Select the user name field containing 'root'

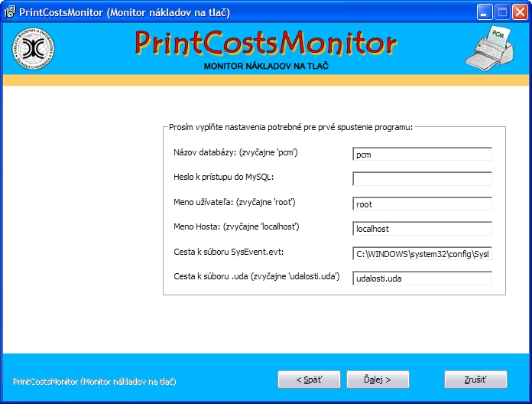click(x=422, y=204)
